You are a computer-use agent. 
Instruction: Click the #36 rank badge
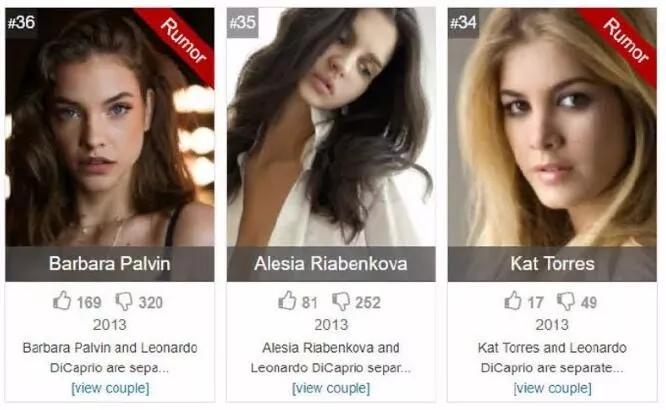click(x=21, y=23)
